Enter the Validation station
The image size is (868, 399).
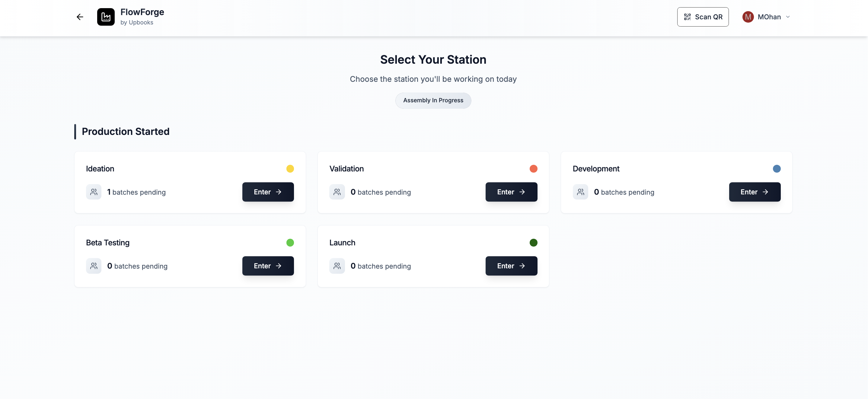tap(511, 192)
